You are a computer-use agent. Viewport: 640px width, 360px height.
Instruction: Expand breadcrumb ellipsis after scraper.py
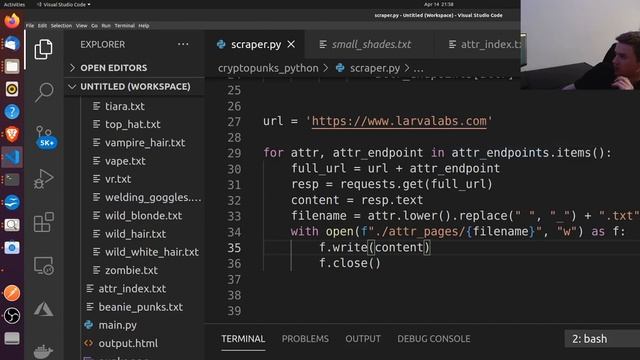pos(418,68)
